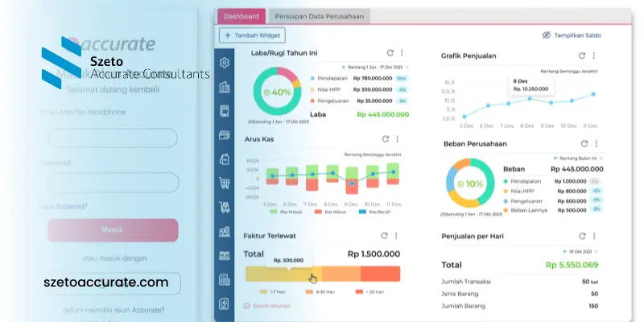Open the gear settings icon in sidebar

(x=225, y=63)
